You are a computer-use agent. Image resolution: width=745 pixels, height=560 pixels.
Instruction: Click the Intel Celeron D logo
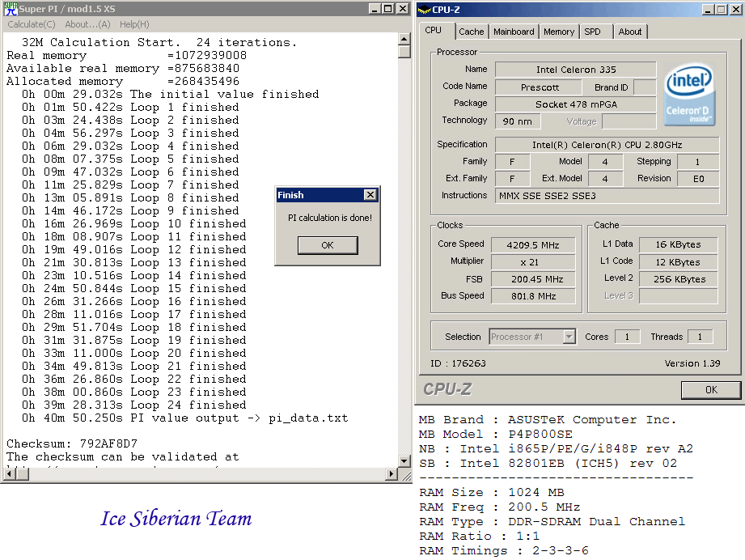click(x=689, y=94)
